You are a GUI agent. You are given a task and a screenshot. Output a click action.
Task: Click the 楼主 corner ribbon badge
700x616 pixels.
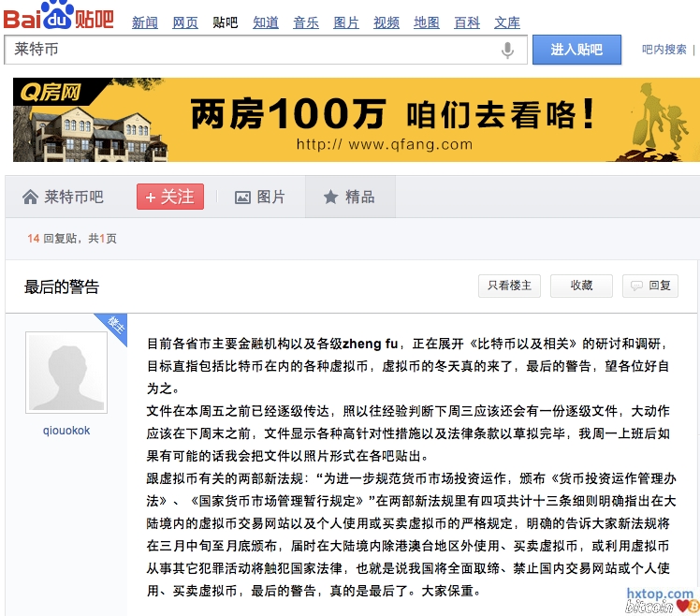[115, 322]
